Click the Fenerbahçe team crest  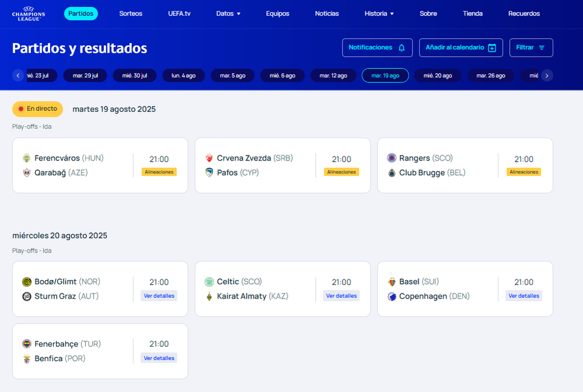(x=26, y=344)
